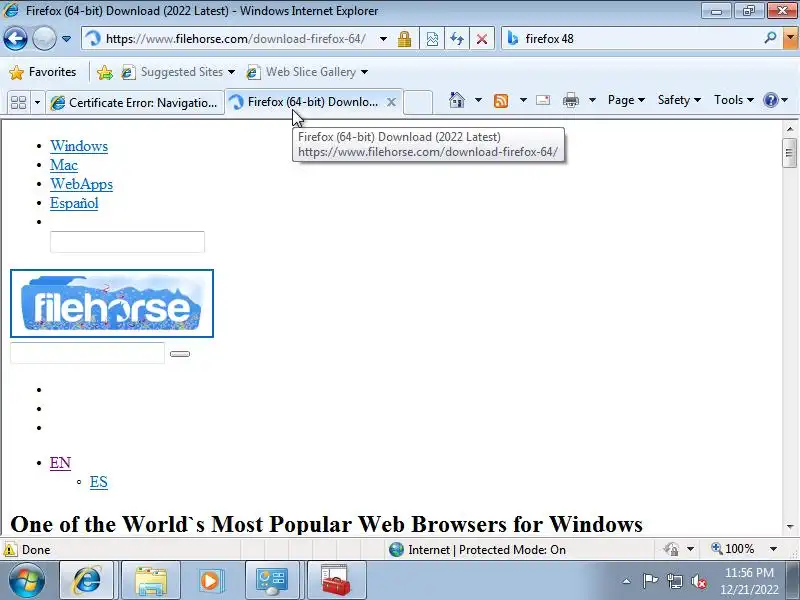Click the red toolbox taskbar icon
800x600 pixels.
[x=336, y=580]
